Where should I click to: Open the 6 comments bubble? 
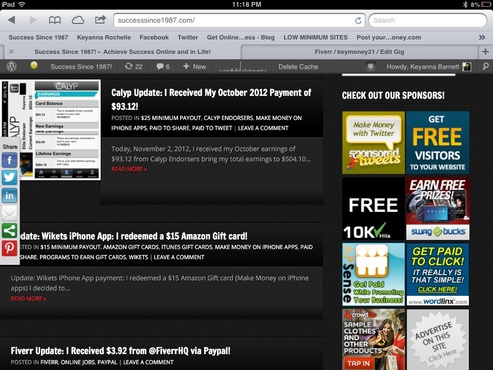(163, 67)
